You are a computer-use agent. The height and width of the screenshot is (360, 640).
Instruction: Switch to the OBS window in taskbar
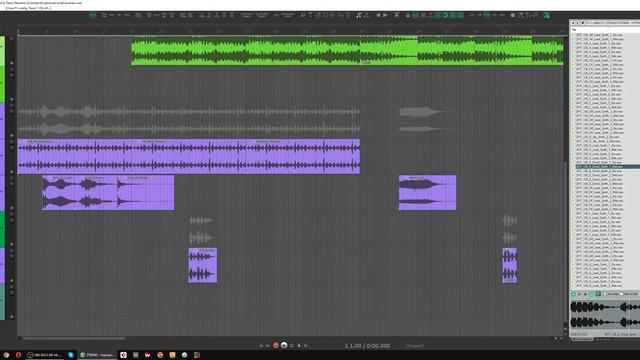[x=44, y=355]
